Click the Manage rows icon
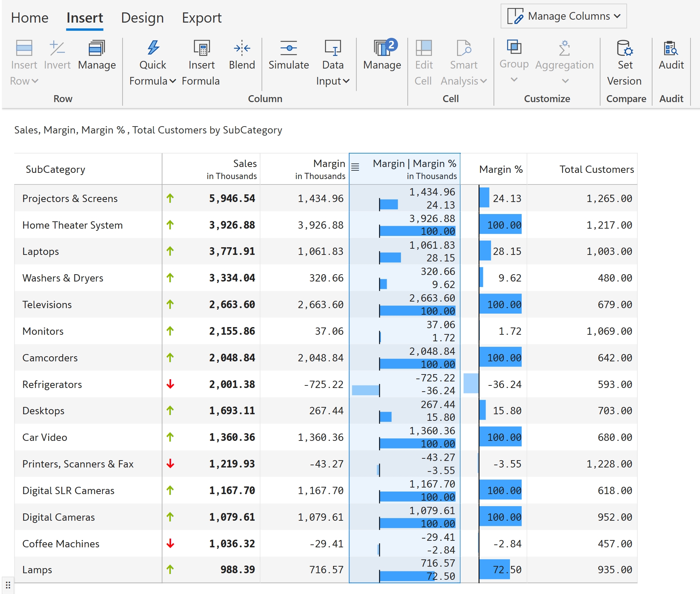Viewport: 700px width, 594px height. point(97,48)
